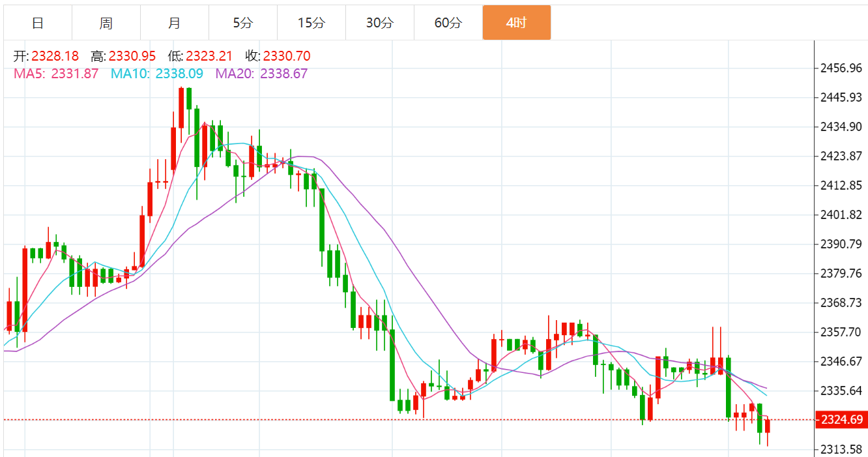Select the 60分 timeframe tab
The height and width of the screenshot is (457, 868).
[448, 23]
